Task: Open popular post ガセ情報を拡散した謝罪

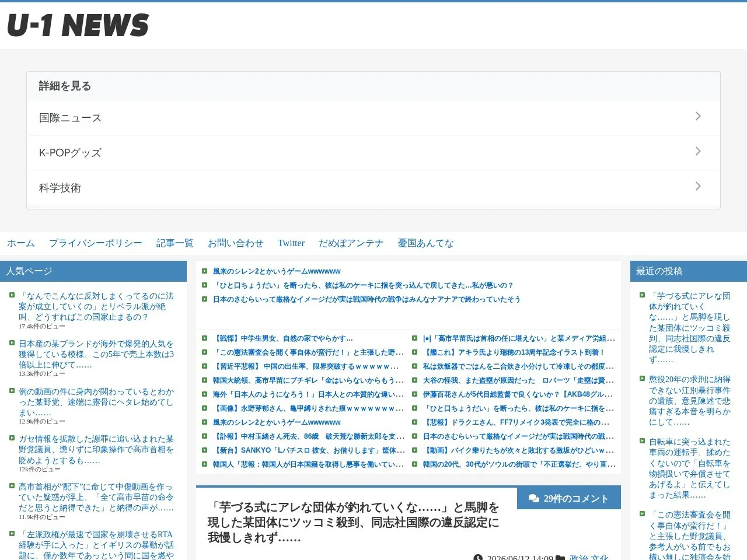Action: pos(96,450)
